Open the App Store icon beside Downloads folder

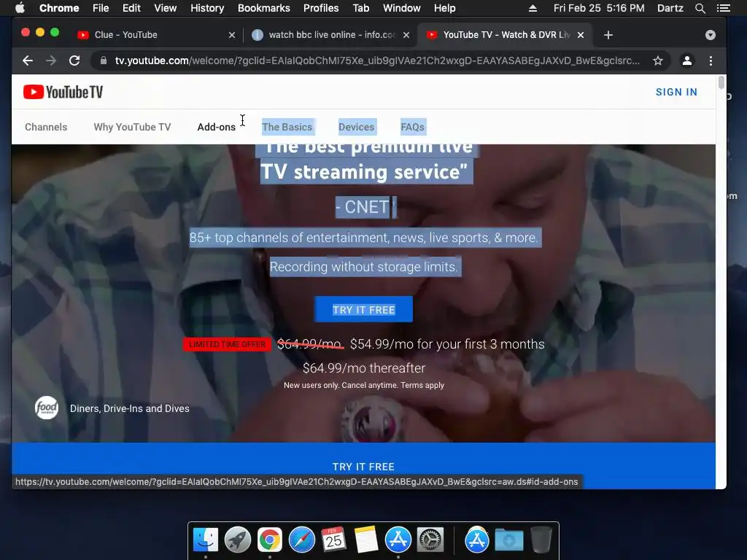(x=477, y=540)
